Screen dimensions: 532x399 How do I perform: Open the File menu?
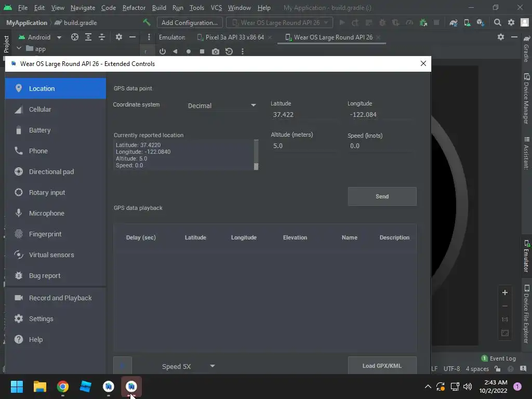(x=23, y=7)
